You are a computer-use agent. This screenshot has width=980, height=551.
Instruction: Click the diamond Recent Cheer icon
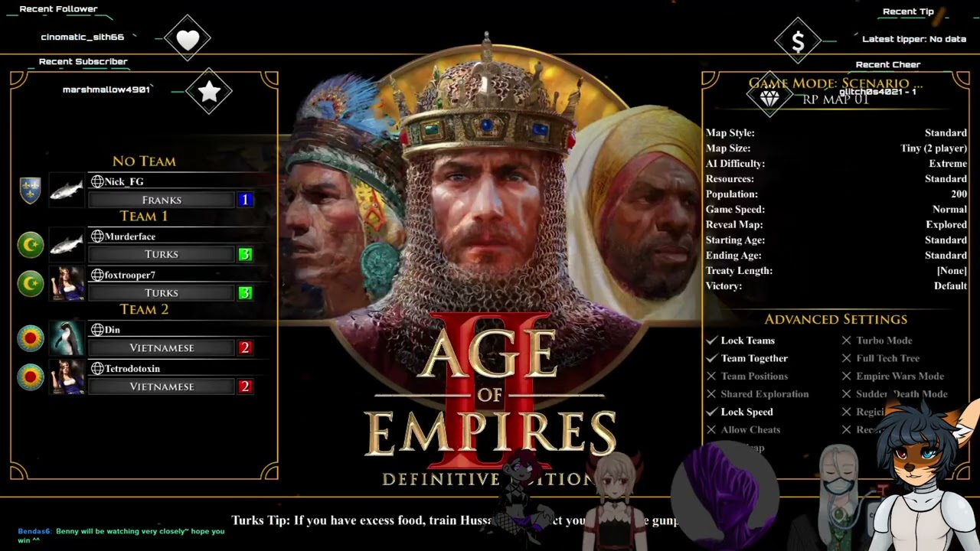[769, 98]
